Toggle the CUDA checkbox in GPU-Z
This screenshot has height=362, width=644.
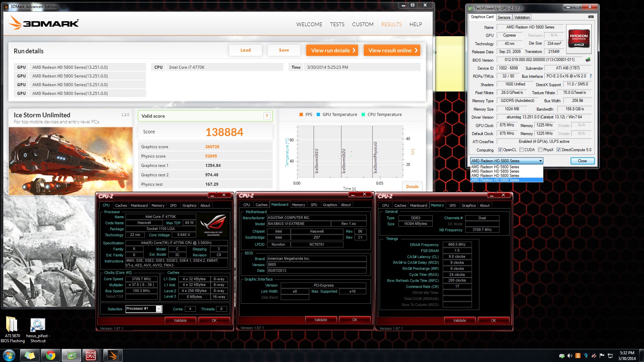pyautogui.click(x=521, y=150)
